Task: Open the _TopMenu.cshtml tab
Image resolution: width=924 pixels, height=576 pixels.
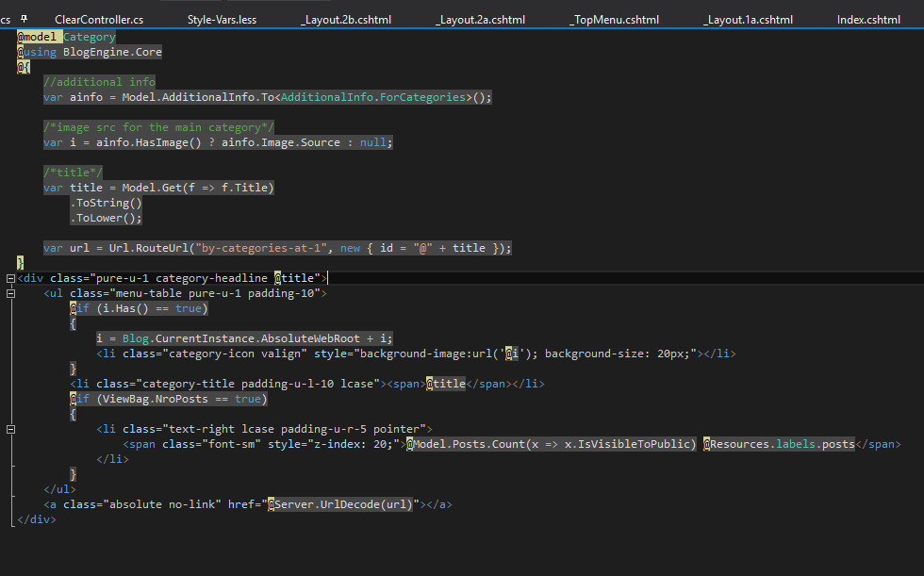Action: tap(615, 19)
